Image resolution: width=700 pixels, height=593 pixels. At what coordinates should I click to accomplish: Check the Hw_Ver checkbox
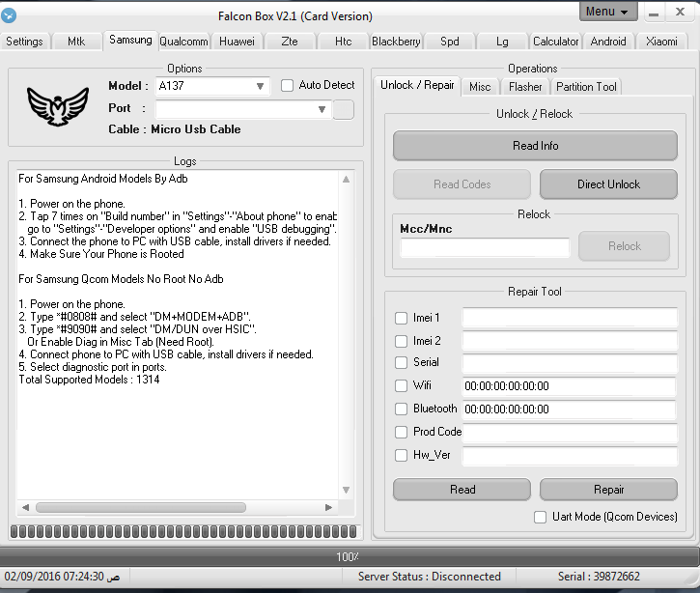point(401,455)
